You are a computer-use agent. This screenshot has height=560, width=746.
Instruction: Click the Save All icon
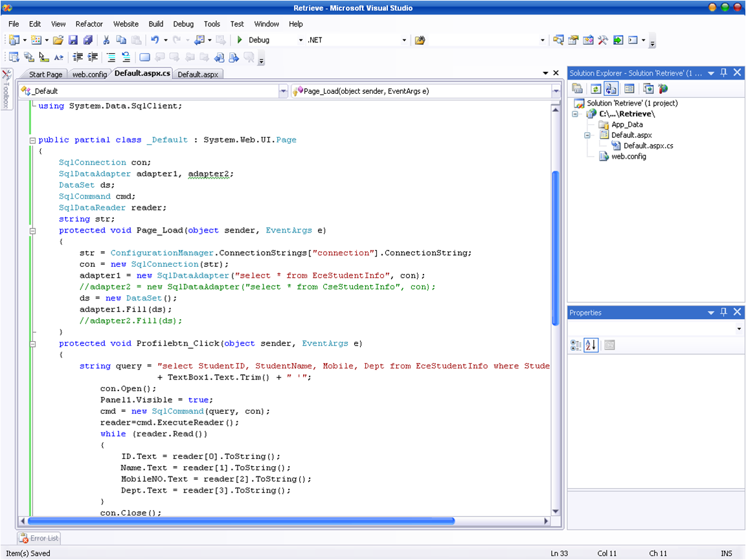[x=88, y=40]
